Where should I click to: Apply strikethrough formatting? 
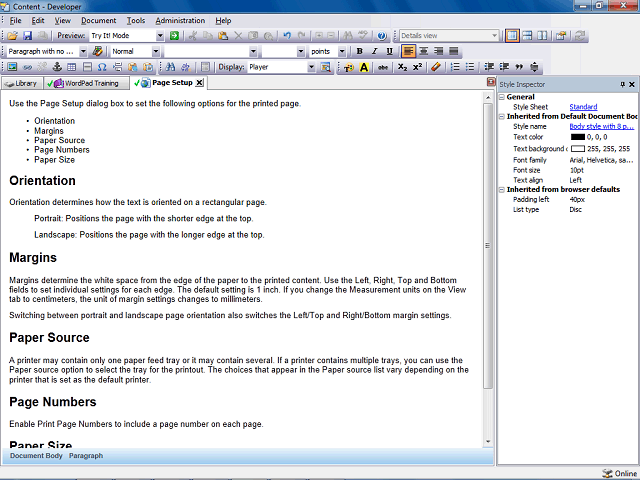[x=382, y=67]
